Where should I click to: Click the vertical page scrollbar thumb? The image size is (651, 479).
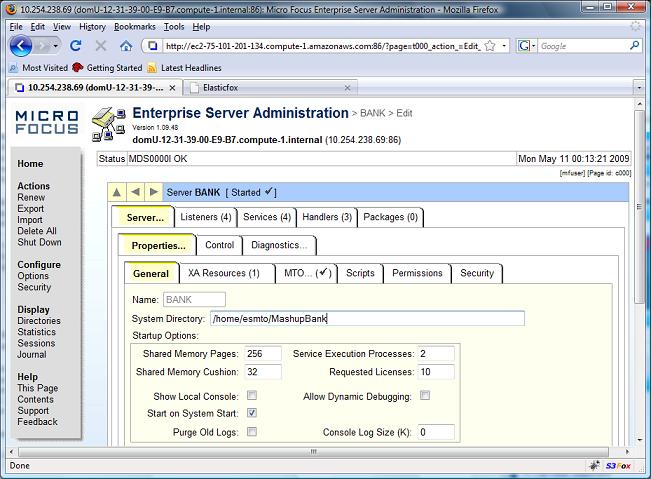(639, 208)
